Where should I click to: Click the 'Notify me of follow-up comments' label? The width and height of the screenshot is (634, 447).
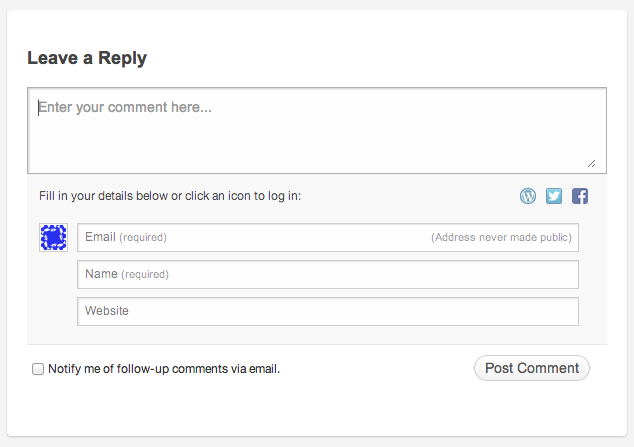(x=164, y=369)
